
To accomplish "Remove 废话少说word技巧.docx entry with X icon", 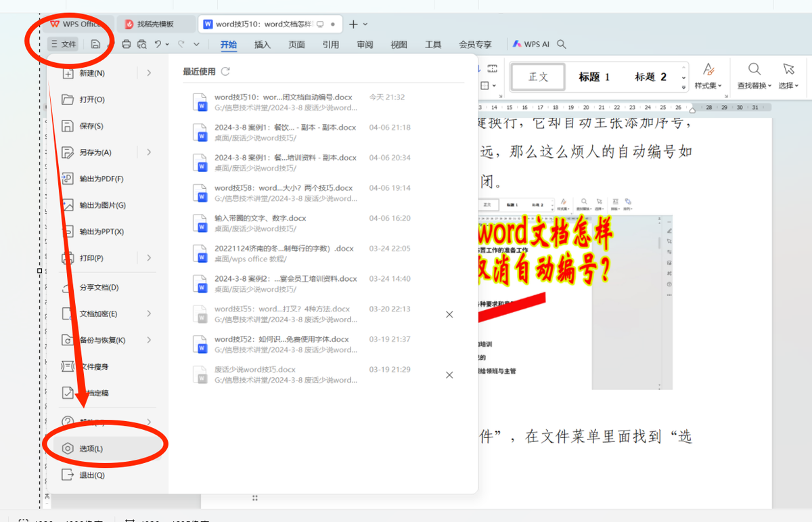I will pyautogui.click(x=449, y=375).
